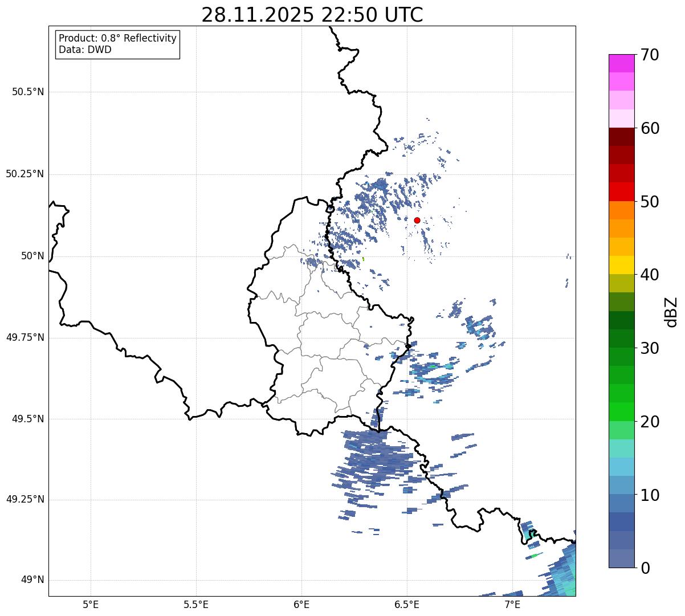Pick the magenta swatch at colorbar top
This screenshot has height=616, width=685.
[x=621, y=63]
